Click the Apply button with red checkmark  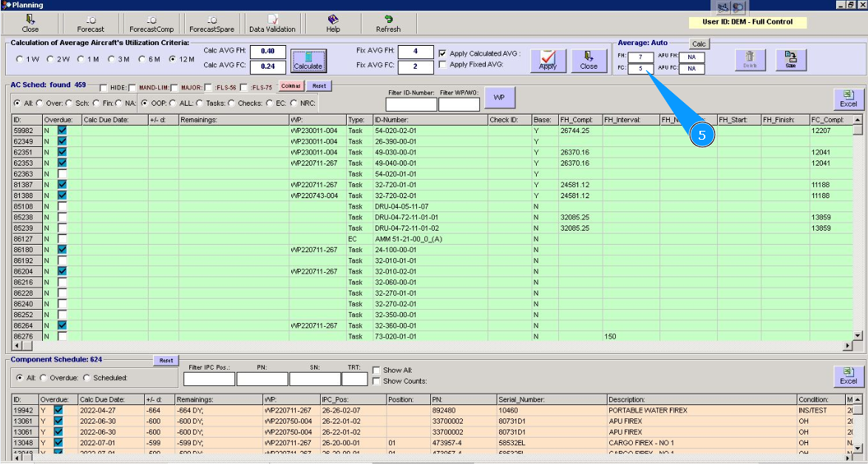pyautogui.click(x=548, y=60)
